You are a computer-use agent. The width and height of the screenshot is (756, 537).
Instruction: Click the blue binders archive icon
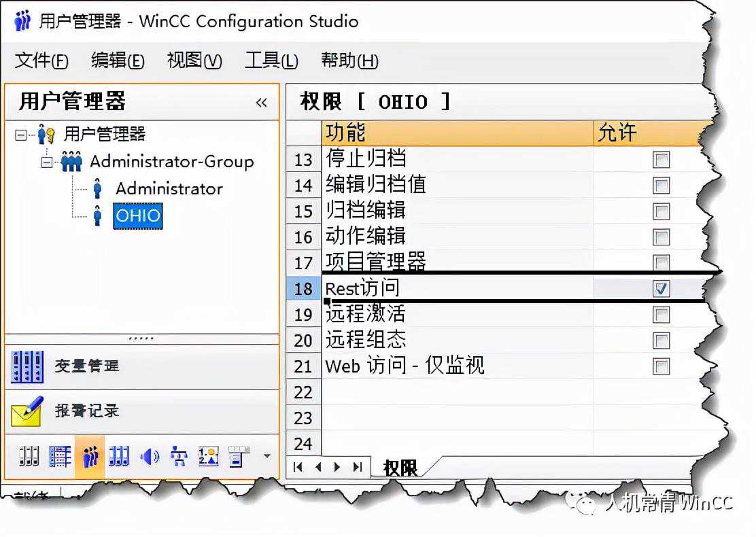pyautogui.click(x=119, y=457)
